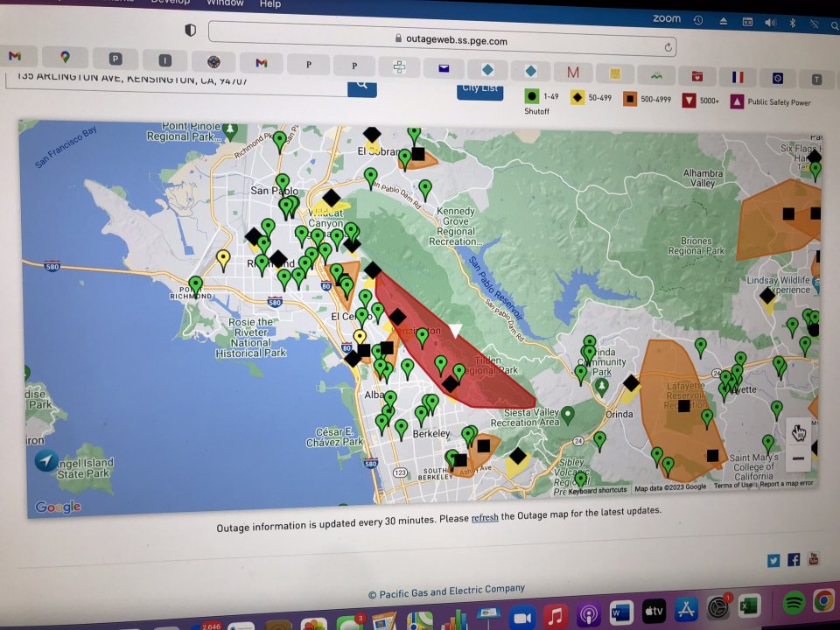The height and width of the screenshot is (630, 840).
Task: Click the black diamond marker above El Sobrante
Action: 372,134
